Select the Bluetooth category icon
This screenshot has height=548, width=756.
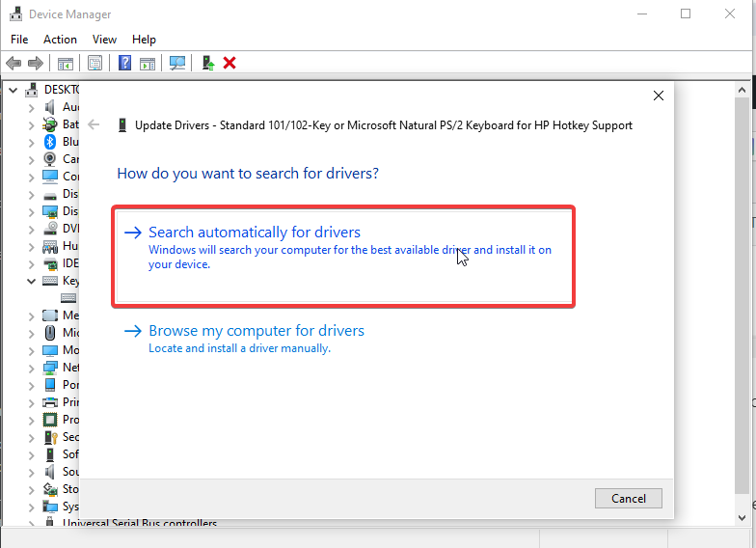pyautogui.click(x=50, y=142)
